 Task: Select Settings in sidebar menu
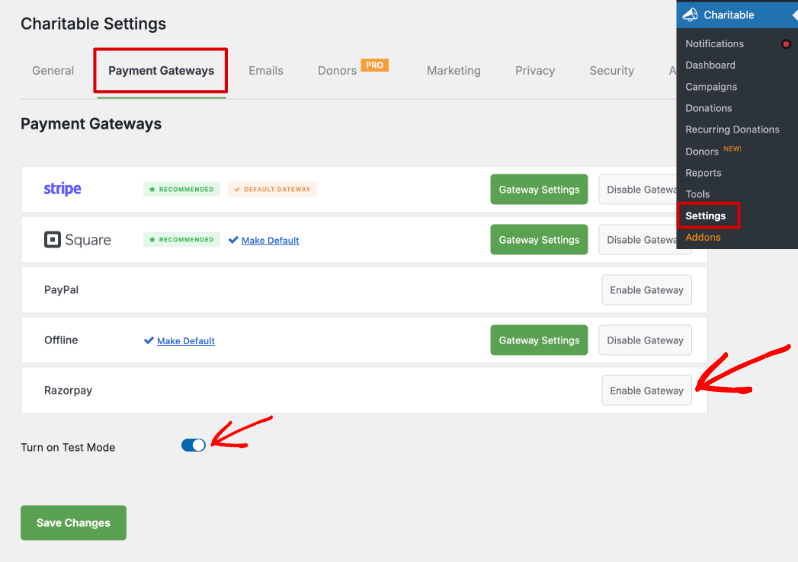(705, 216)
